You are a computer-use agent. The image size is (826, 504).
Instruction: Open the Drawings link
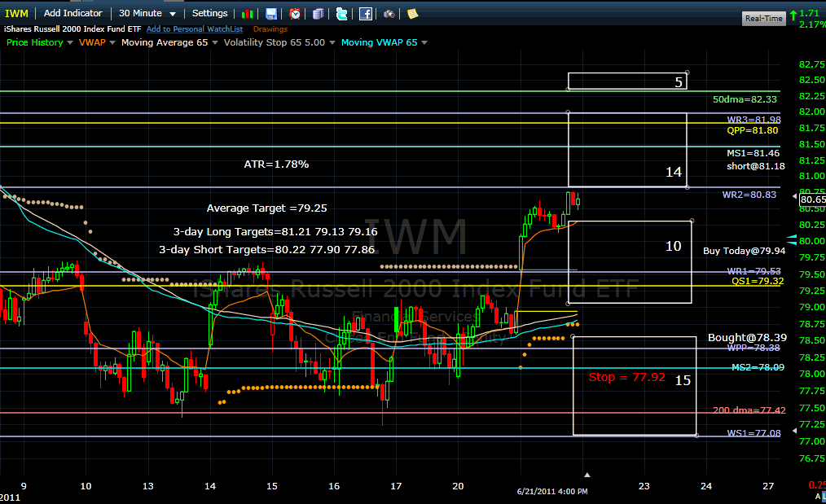pyautogui.click(x=270, y=29)
